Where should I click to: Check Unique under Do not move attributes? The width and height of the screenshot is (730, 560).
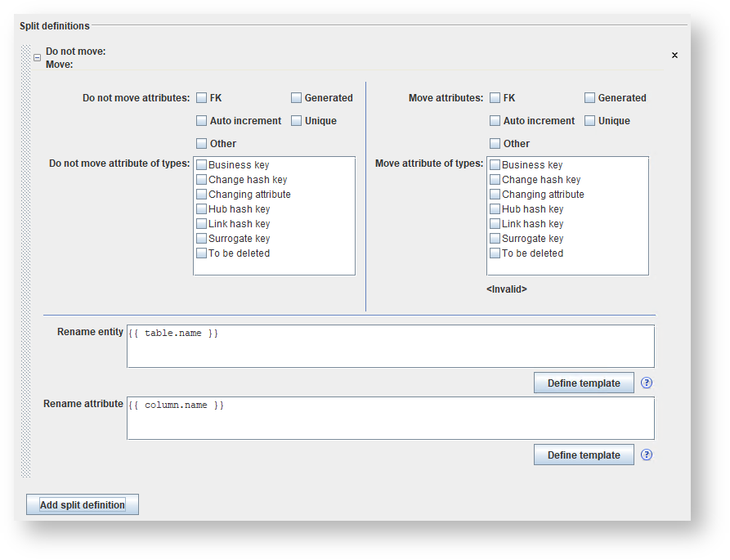297,121
